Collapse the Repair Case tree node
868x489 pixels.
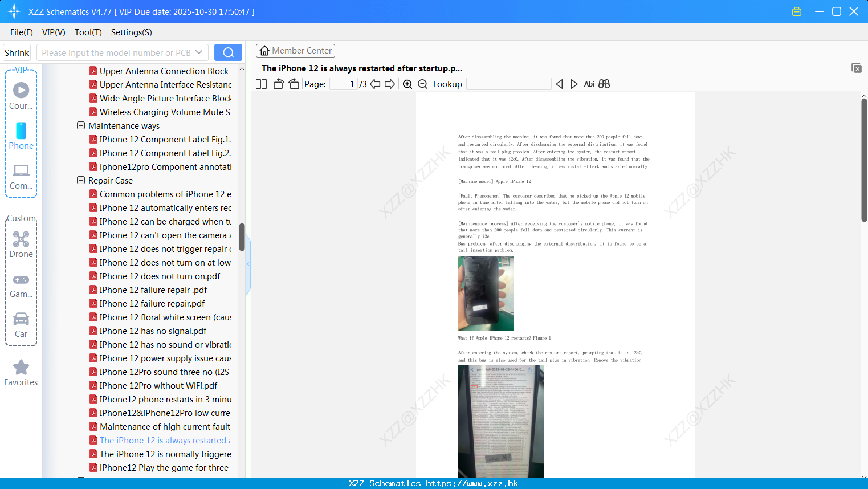[x=81, y=180]
